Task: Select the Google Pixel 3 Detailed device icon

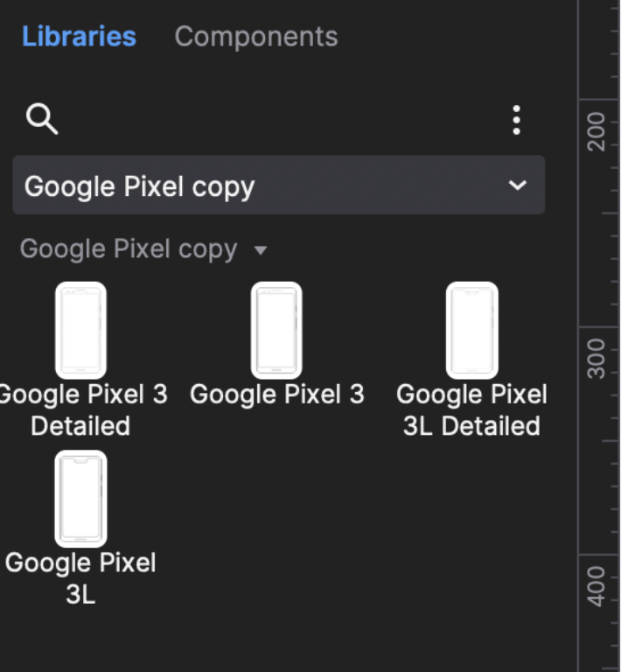Action: pyautogui.click(x=80, y=329)
